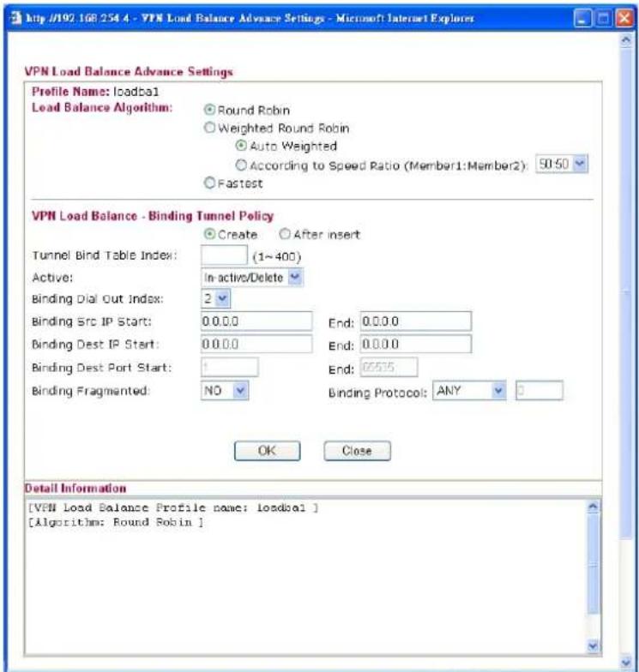Click the Binding Src IP Start field
The height and width of the screenshot is (672, 639).
coord(256,321)
